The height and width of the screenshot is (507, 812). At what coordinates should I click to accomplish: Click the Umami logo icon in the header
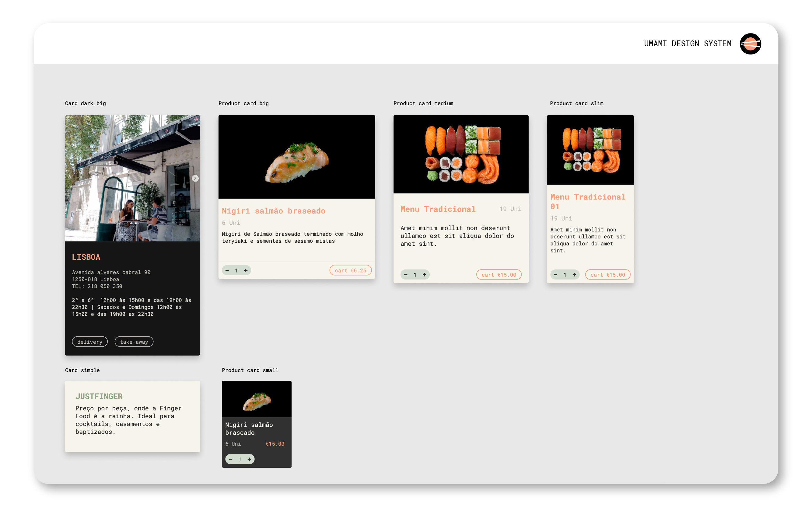[750, 44]
